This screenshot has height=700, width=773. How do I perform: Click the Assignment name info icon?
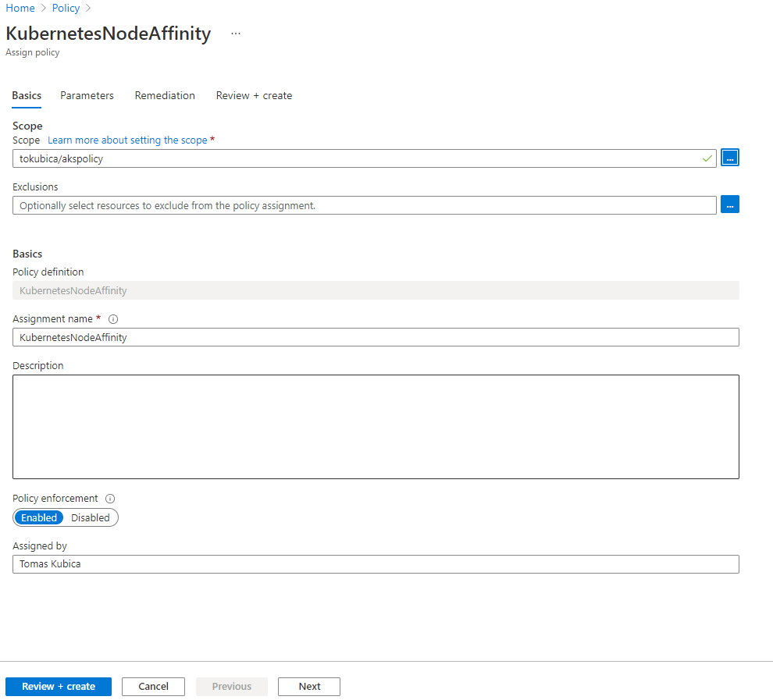113,319
